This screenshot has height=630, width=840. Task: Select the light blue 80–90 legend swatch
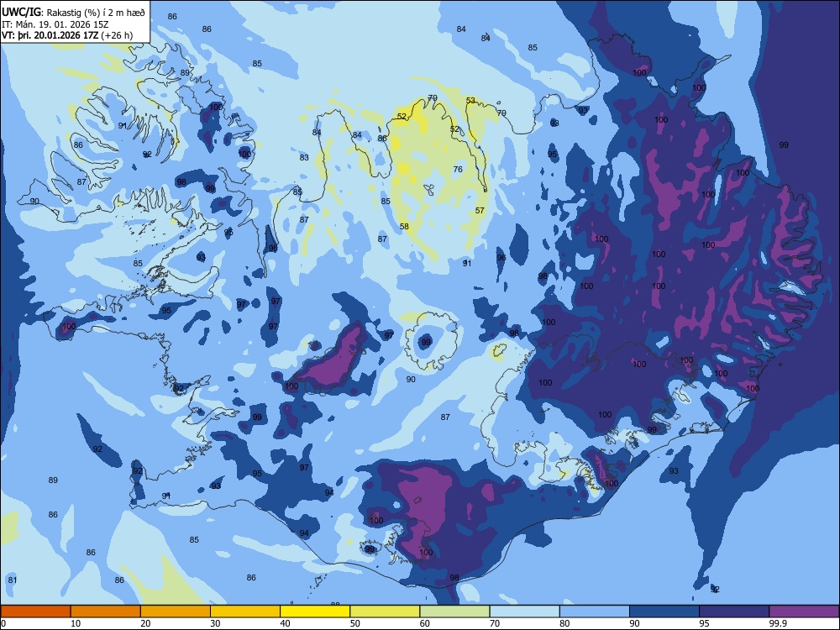click(x=595, y=612)
